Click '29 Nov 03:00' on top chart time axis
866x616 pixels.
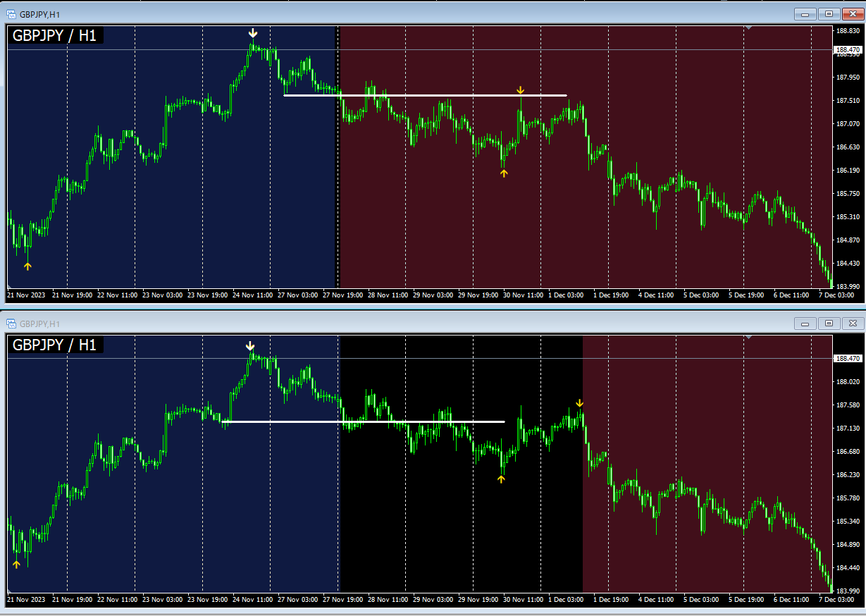tap(433, 295)
